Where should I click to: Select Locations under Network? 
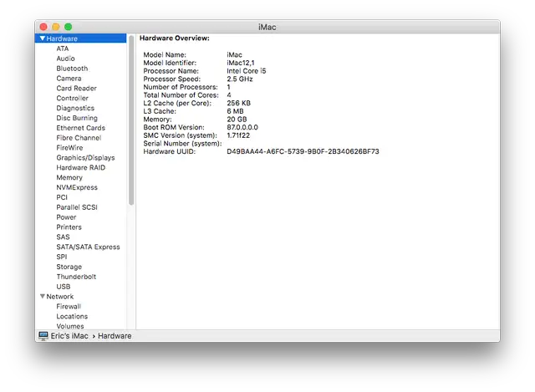pos(72,316)
